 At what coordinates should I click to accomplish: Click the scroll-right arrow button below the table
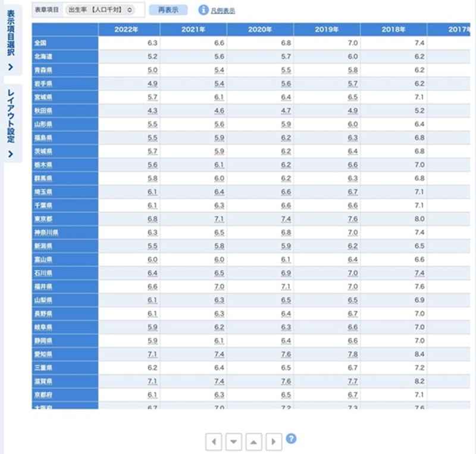(274, 442)
